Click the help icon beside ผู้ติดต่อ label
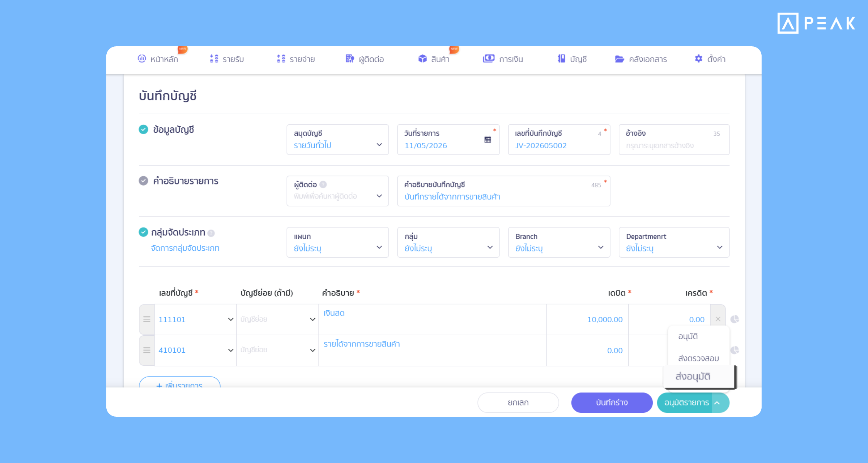Image resolution: width=868 pixels, height=463 pixels. [323, 184]
